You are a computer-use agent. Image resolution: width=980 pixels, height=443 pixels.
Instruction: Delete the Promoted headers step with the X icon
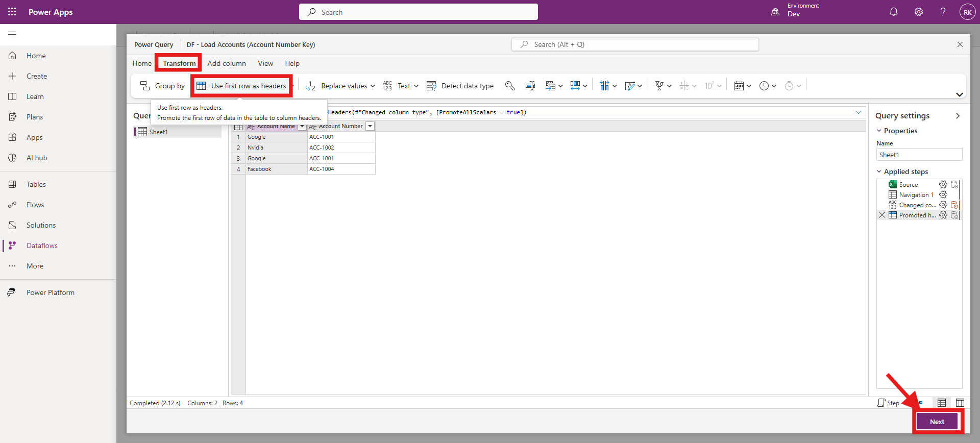point(882,215)
